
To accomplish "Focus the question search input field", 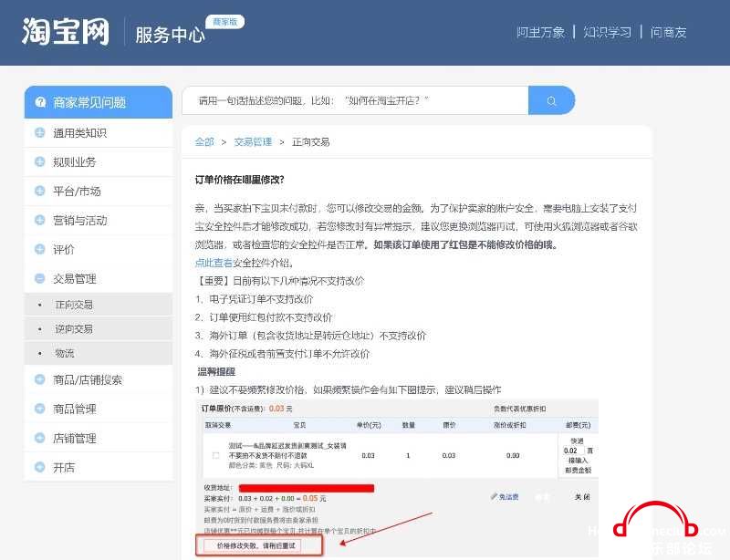I will point(355,100).
